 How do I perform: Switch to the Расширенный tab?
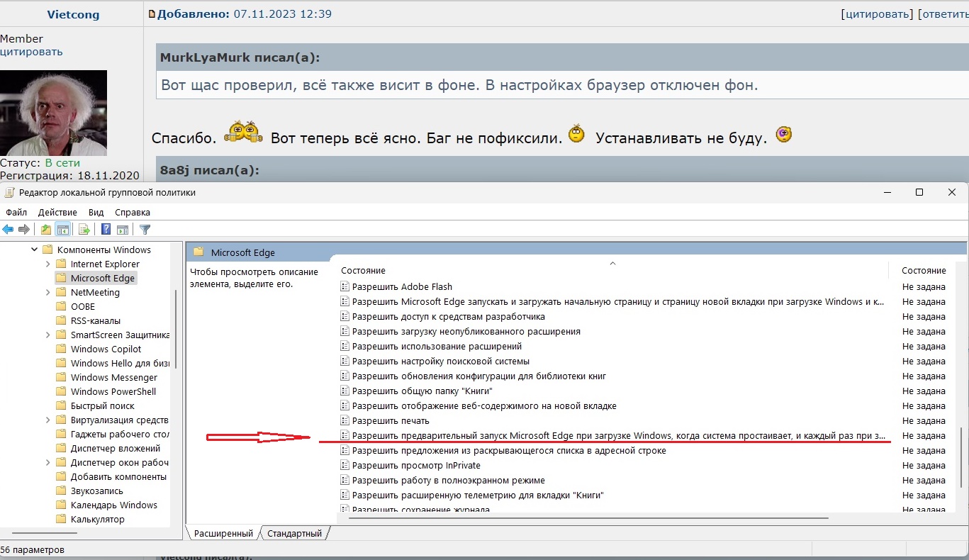click(x=223, y=533)
